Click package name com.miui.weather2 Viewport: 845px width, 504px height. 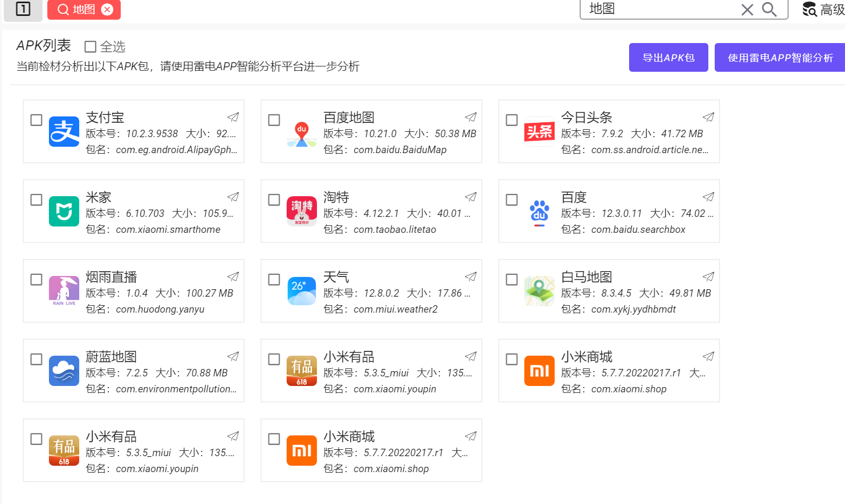point(396,309)
